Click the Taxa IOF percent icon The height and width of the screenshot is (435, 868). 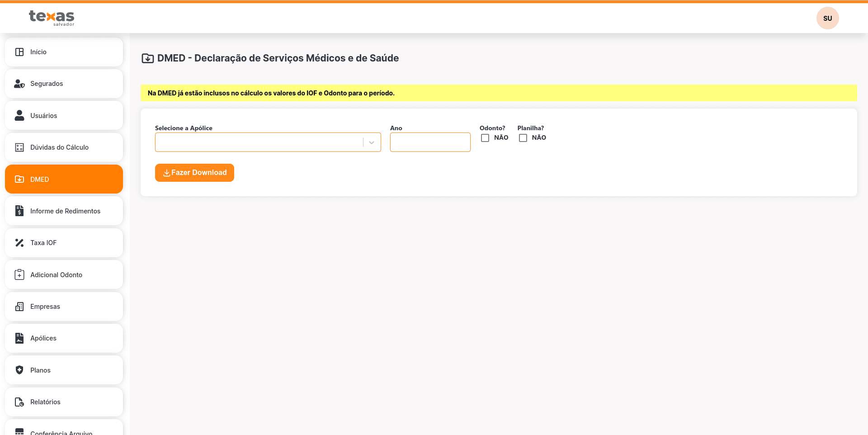click(19, 243)
